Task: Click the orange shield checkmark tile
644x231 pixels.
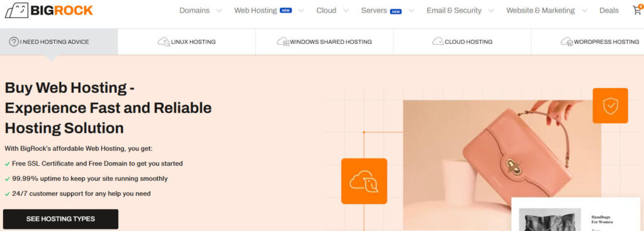Action: [x=610, y=105]
